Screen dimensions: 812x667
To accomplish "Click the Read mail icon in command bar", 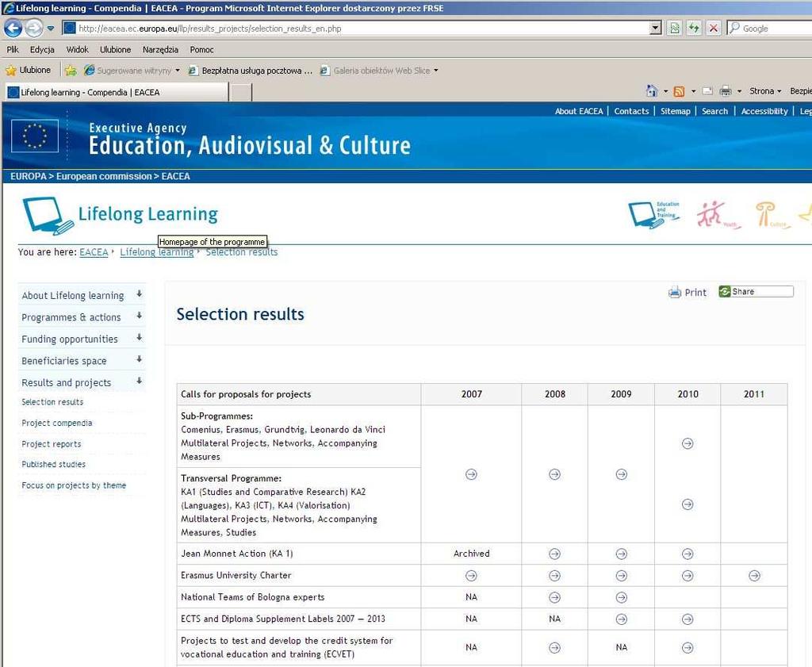I will click(x=707, y=91).
